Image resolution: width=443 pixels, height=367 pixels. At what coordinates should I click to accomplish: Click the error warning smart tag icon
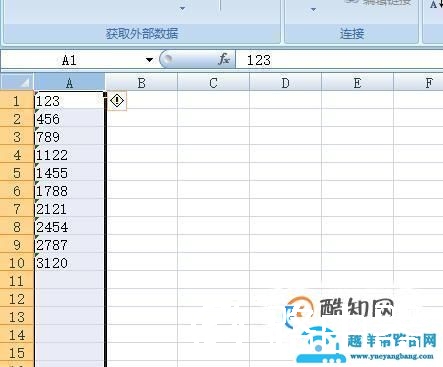[117, 101]
